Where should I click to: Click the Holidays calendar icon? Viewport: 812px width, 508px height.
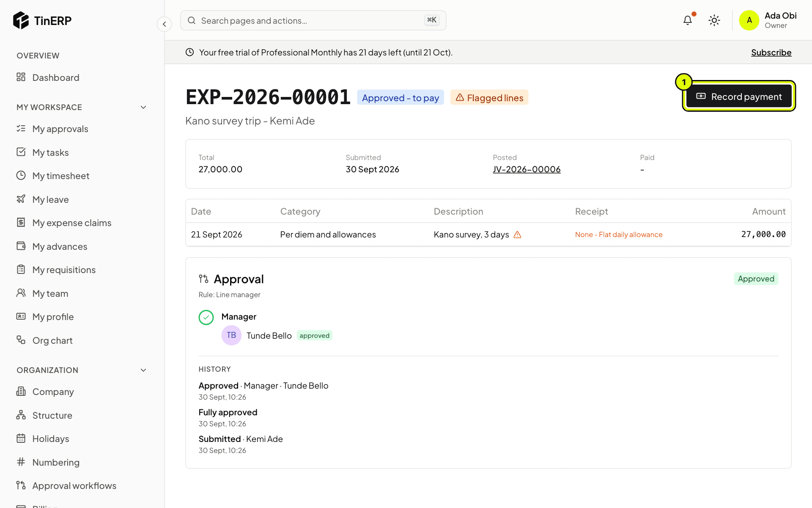21,438
